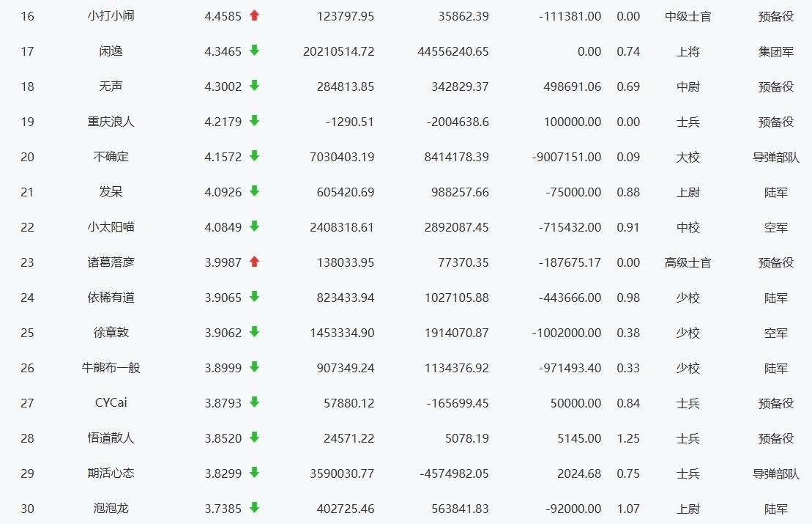Click rank number 20 in the list
Viewport: 812px width, 524px height.
coord(27,157)
